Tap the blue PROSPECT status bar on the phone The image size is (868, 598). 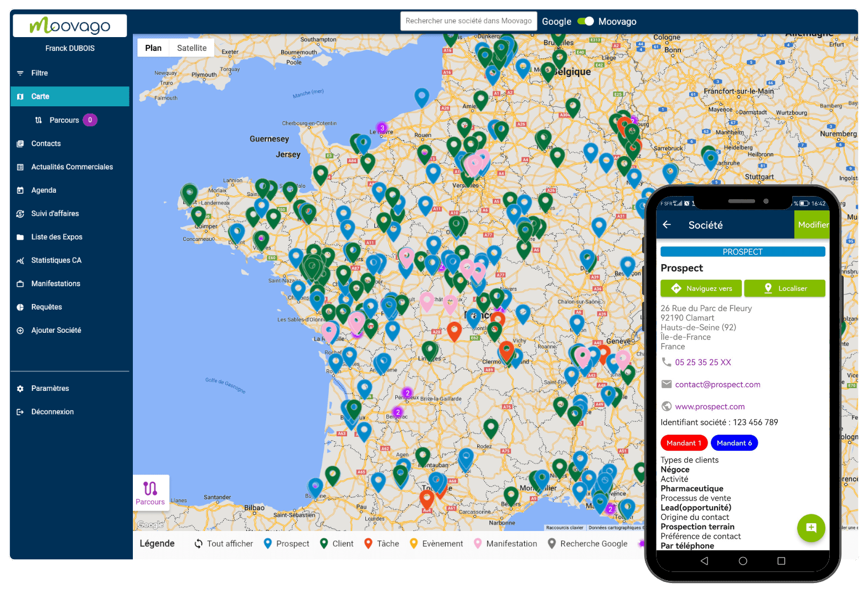(743, 252)
